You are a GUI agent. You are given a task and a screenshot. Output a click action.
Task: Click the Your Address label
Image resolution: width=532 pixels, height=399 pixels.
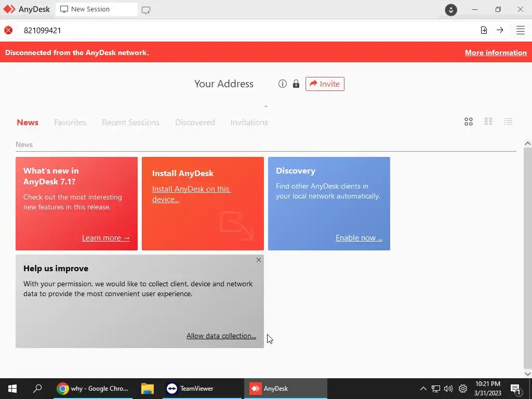(x=224, y=84)
